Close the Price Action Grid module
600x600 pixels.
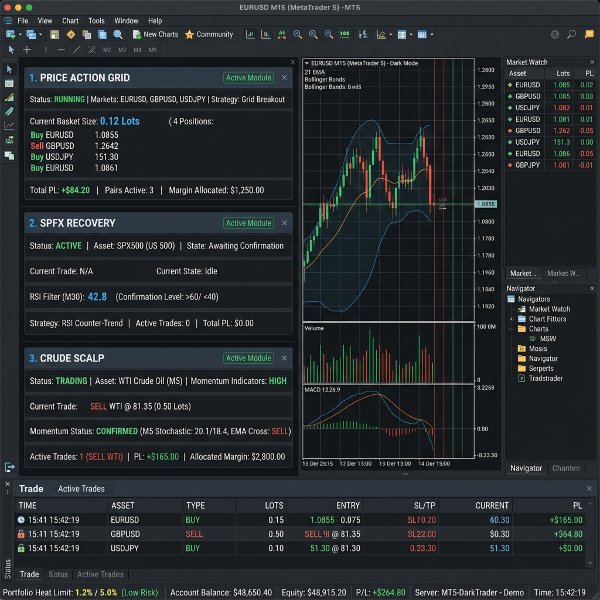click(284, 78)
